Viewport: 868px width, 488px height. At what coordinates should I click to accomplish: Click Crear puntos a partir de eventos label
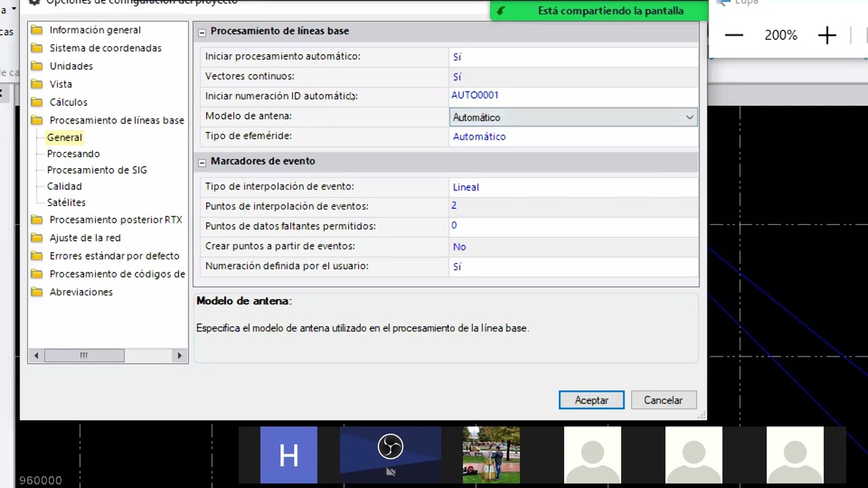pos(280,246)
